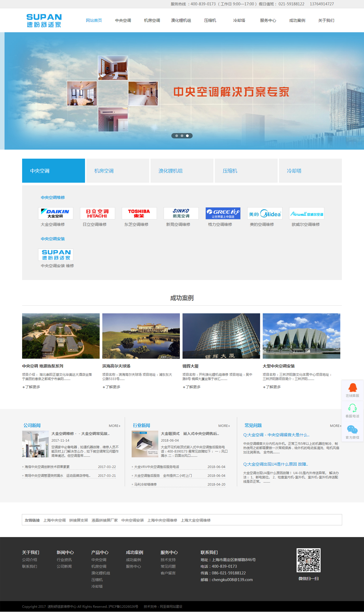This screenshot has height=616, width=364.
Task: Open the online customer service QQ icon
Action: tap(352, 388)
